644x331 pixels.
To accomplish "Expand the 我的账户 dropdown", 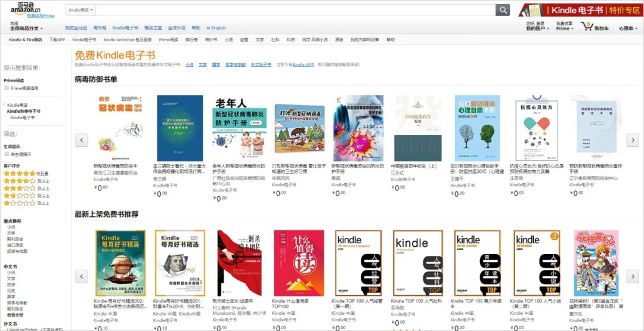I will (538, 29).
